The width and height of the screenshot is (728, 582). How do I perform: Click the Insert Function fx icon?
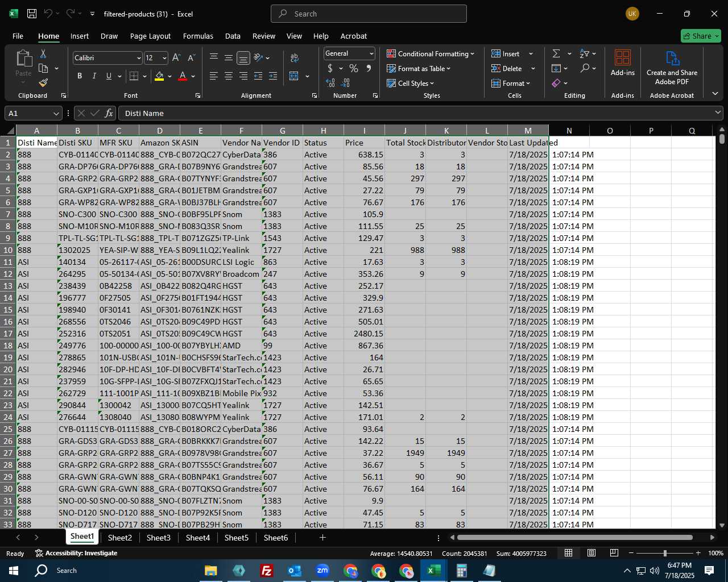click(109, 113)
